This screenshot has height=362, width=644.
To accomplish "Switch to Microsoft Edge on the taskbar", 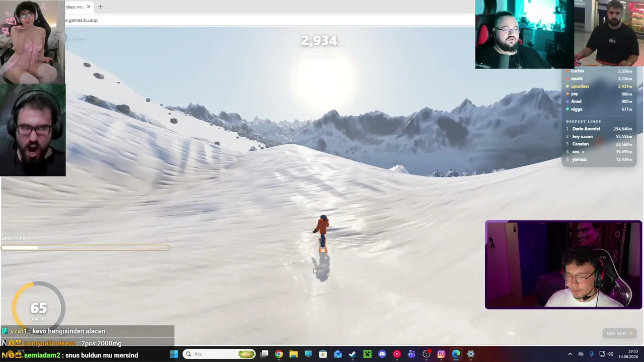I will pos(456,354).
